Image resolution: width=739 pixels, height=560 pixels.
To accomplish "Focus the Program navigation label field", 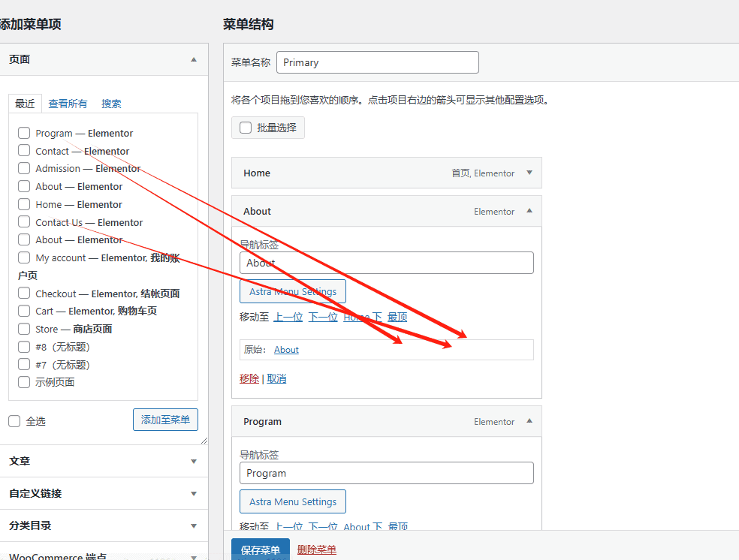I will (x=387, y=473).
